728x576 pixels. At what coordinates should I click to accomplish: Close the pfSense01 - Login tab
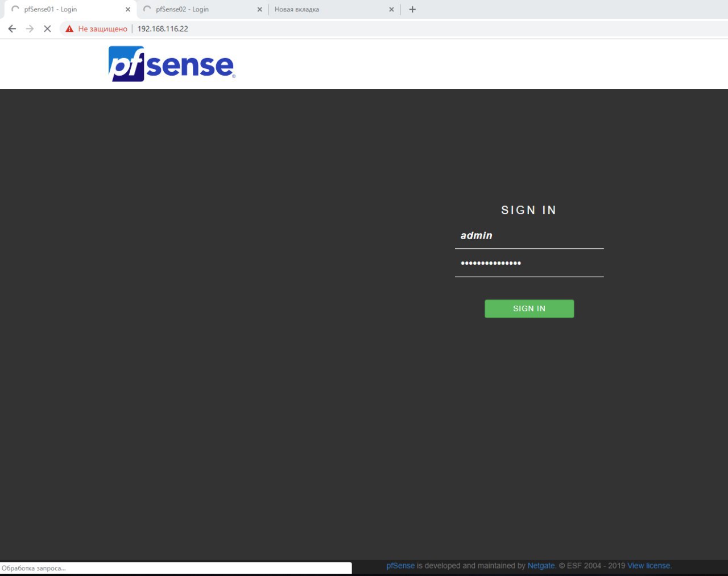pyautogui.click(x=127, y=9)
